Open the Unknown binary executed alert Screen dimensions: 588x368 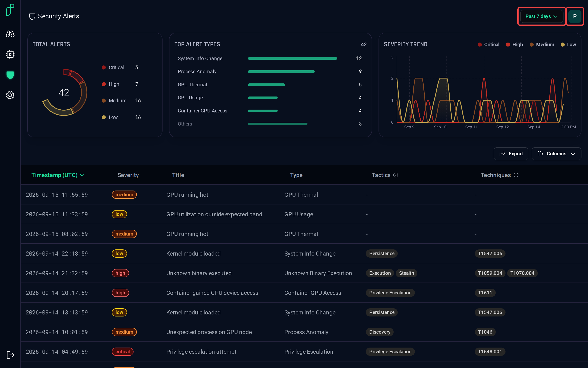[199, 273]
